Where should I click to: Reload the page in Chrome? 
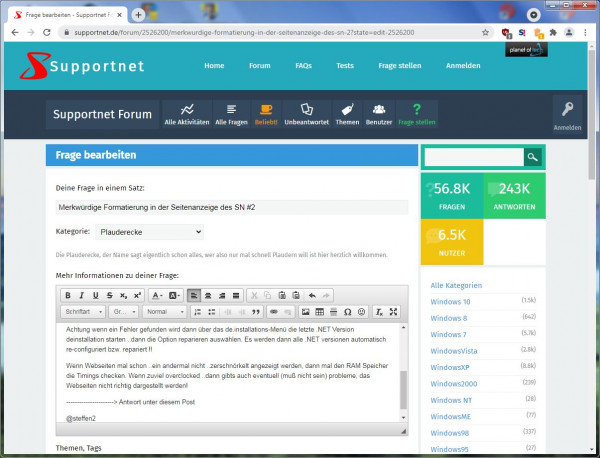pos(47,33)
